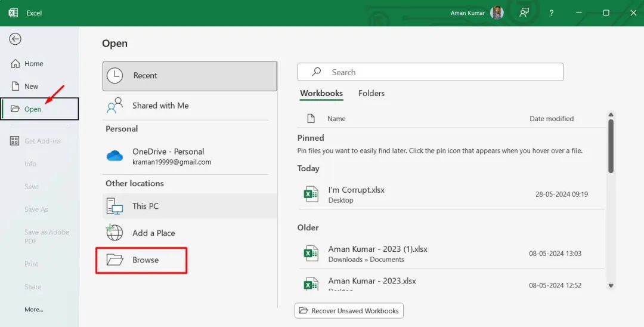Click the Aman Kumar account name

click(x=467, y=13)
